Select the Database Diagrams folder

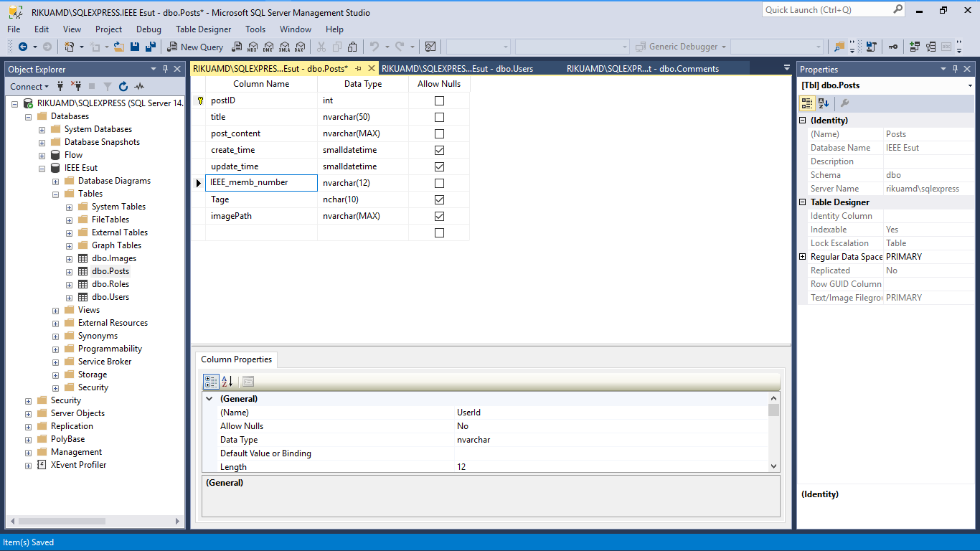pyautogui.click(x=114, y=181)
